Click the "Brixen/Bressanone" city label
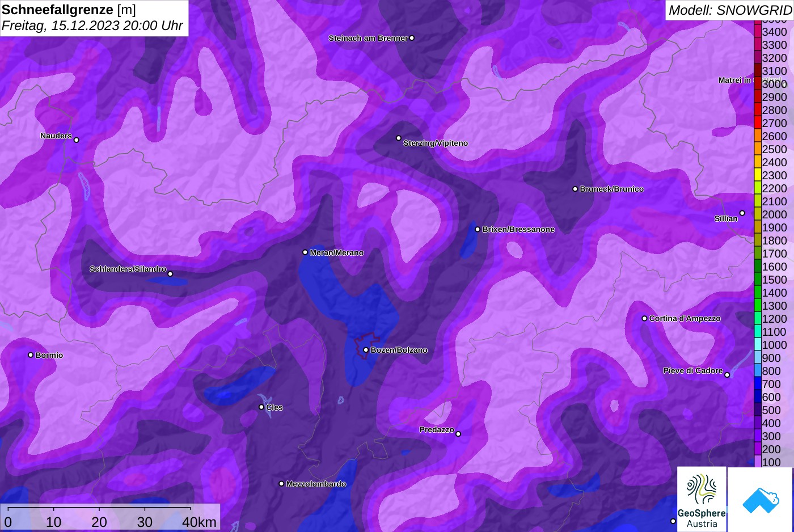This screenshot has width=794, height=532. [x=518, y=229]
